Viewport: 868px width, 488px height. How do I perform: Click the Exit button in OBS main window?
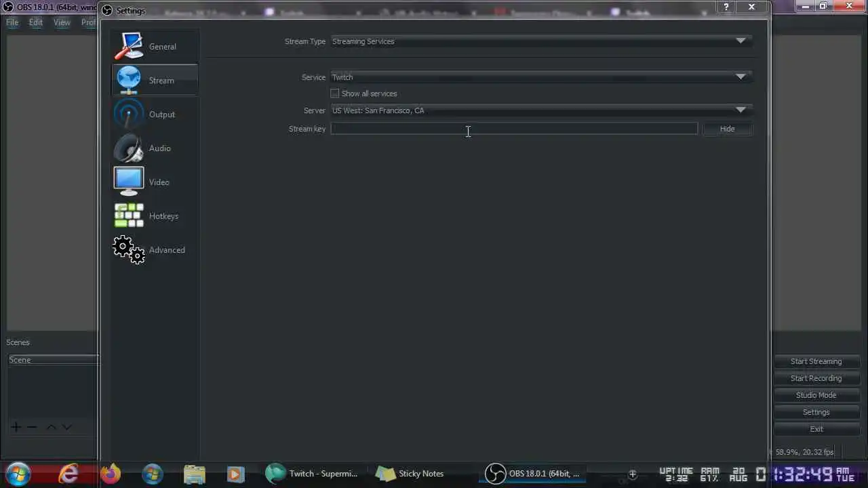point(816,429)
